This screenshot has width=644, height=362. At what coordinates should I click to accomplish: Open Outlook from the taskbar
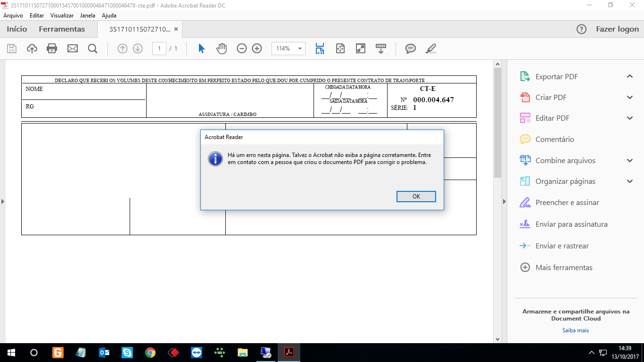coord(104,353)
